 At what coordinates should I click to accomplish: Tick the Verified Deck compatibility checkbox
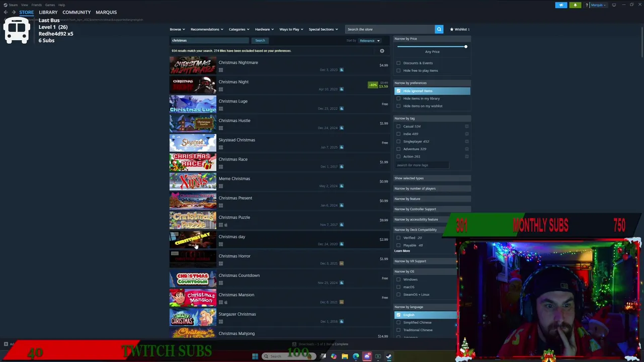[x=398, y=238]
